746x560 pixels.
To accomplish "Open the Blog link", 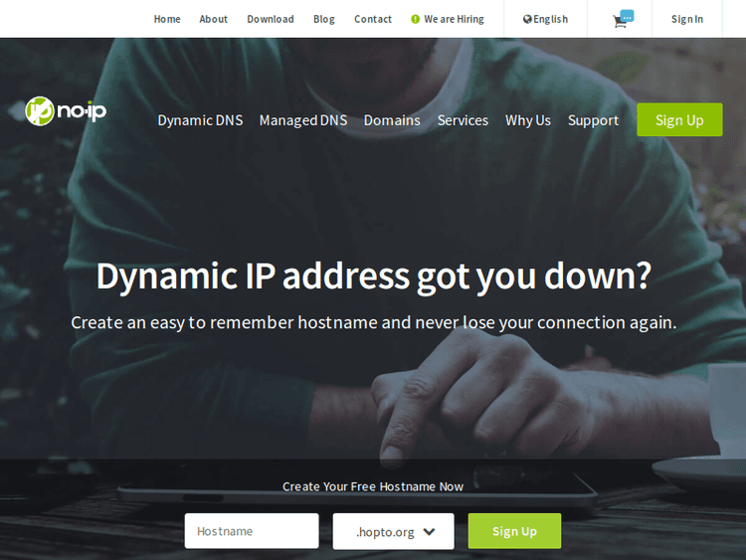I will [324, 19].
